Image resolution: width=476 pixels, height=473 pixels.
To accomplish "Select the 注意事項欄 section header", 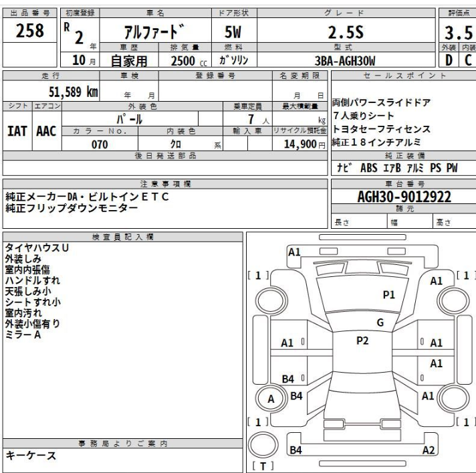I will click(165, 184).
